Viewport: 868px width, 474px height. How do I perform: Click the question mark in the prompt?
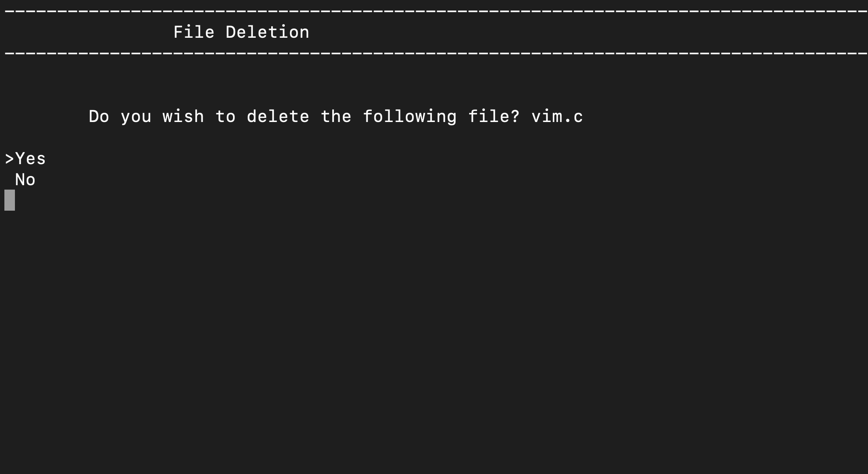tap(516, 116)
